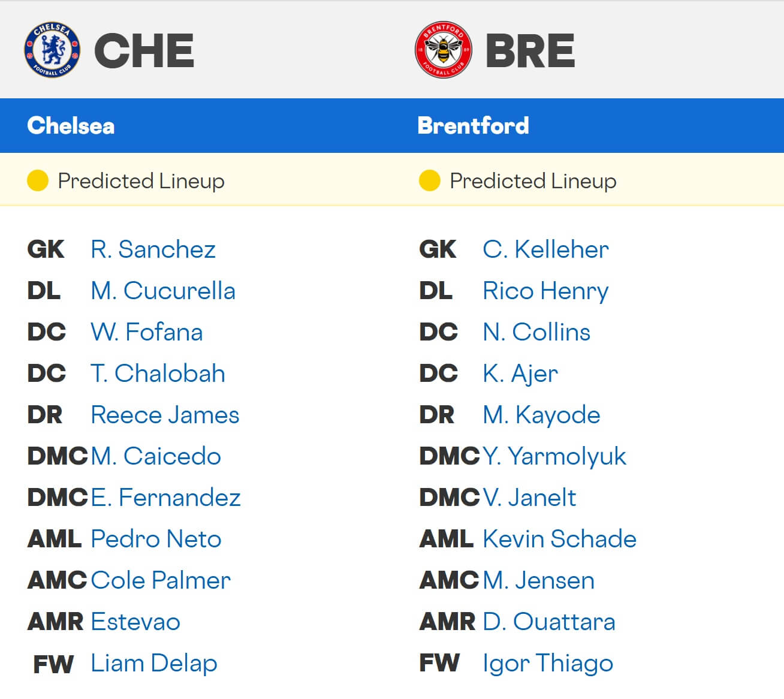This screenshot has height=699, width=784.
Task: Open the Chelsea header bar
Action: coord(70,125)
